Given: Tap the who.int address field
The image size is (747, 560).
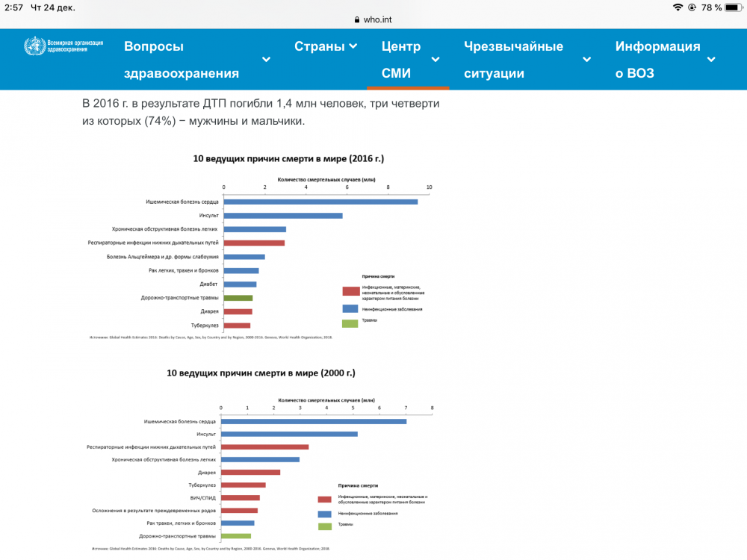Looking at the screenshot, I should (x=379, y=21).
